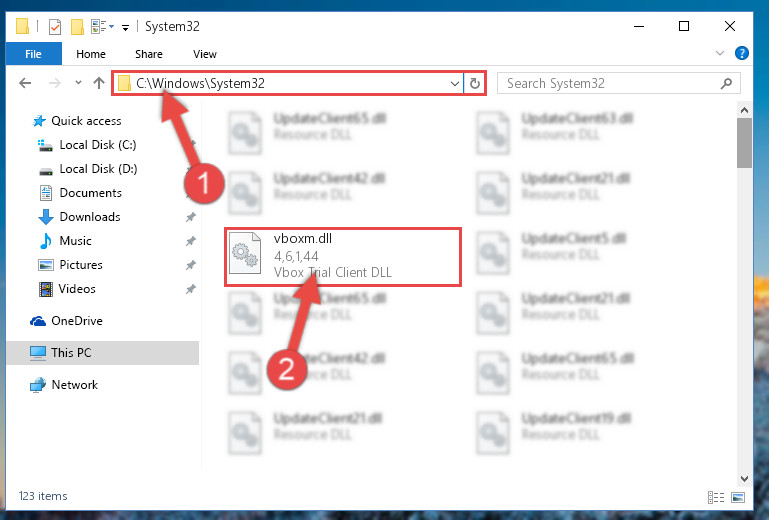Switch to the View ribbon tab
769x520 pixels.
point(205,54)
